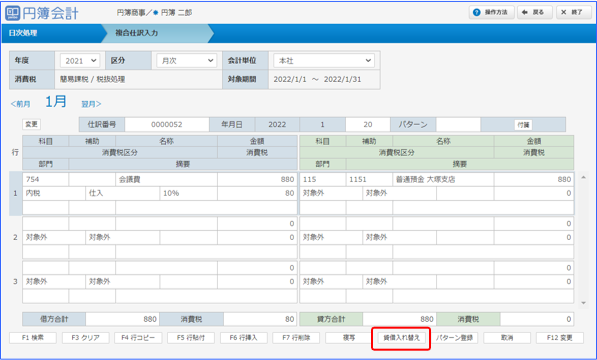Click row 1 credit account code 115
This screenshot has height=360, width=597.
pyautogui.click(x=322, y=179)
